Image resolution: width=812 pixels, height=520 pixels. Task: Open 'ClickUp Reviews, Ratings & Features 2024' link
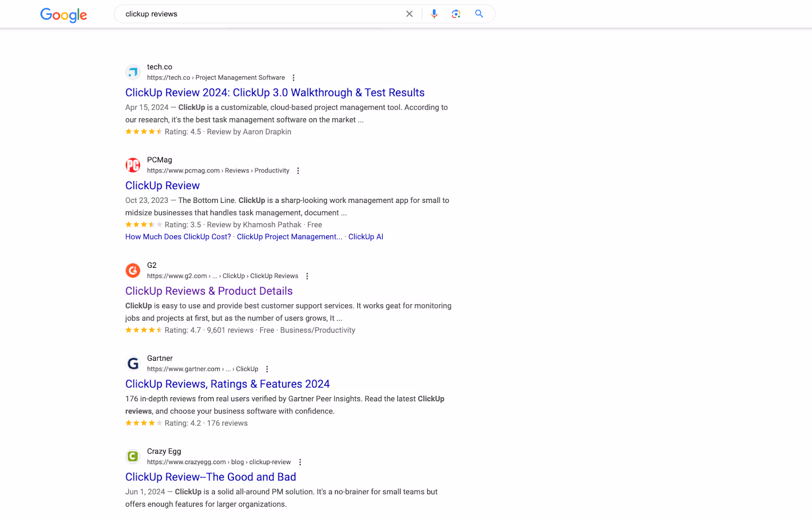tap(227, 384)
